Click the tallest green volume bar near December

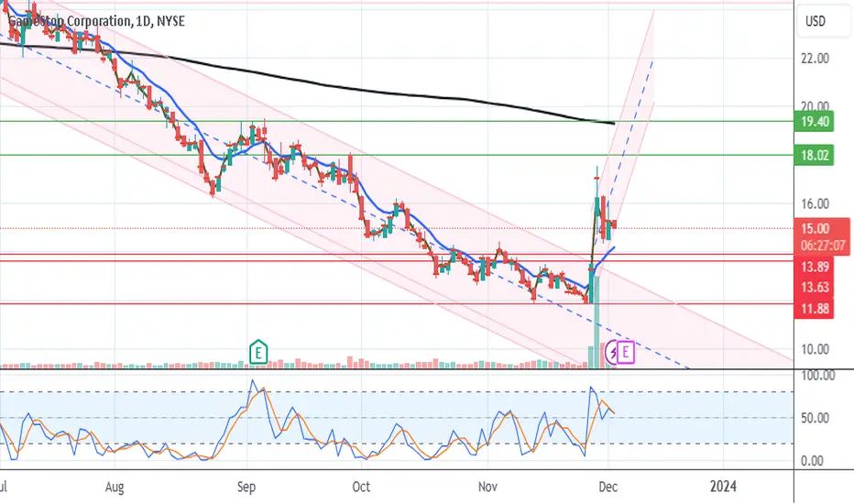(597, 322)
